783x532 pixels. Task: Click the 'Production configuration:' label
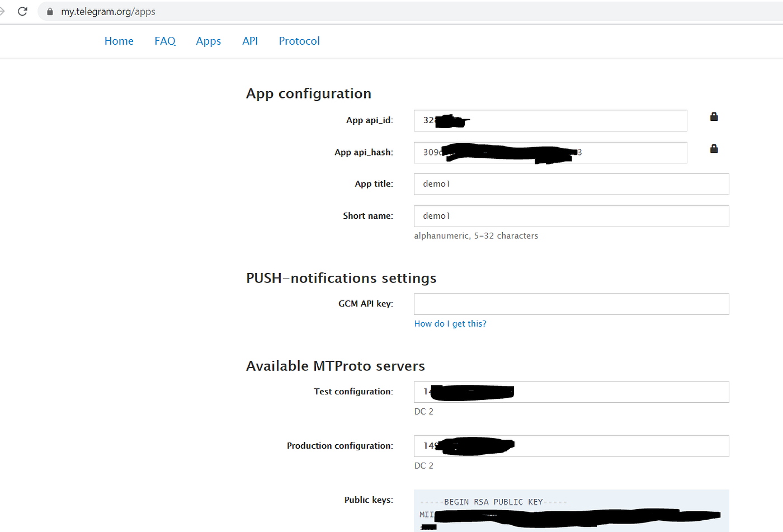point(340,445)
